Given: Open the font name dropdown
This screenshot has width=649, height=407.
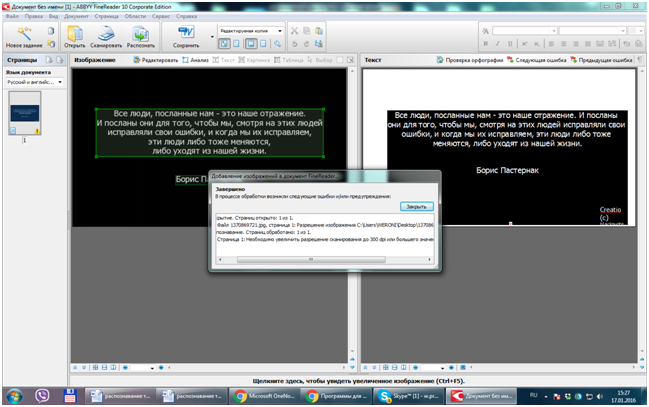Looking at the screenshot, I should [x=593, y=31].
